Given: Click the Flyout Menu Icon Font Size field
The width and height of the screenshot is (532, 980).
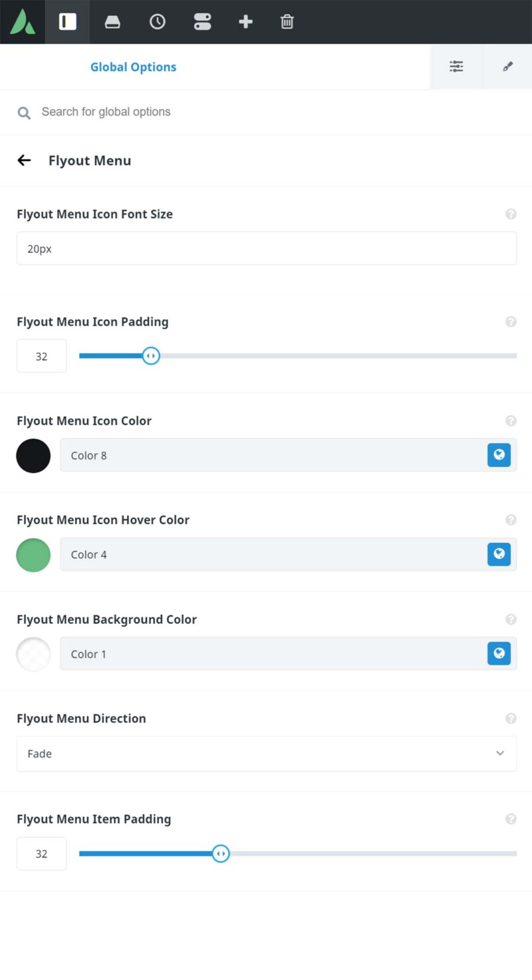Looking at the screenshot, I should coord(266,248).
